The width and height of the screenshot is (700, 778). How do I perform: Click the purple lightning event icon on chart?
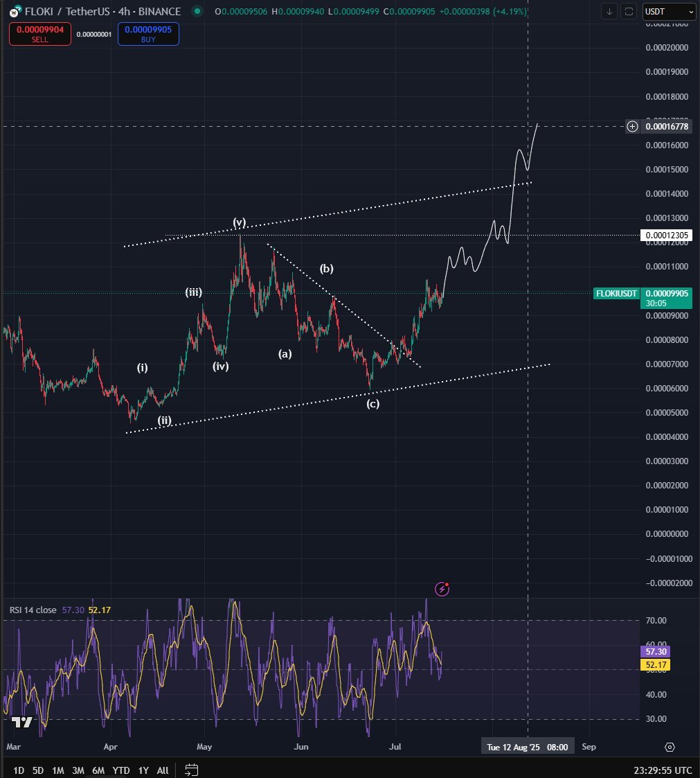442,589
